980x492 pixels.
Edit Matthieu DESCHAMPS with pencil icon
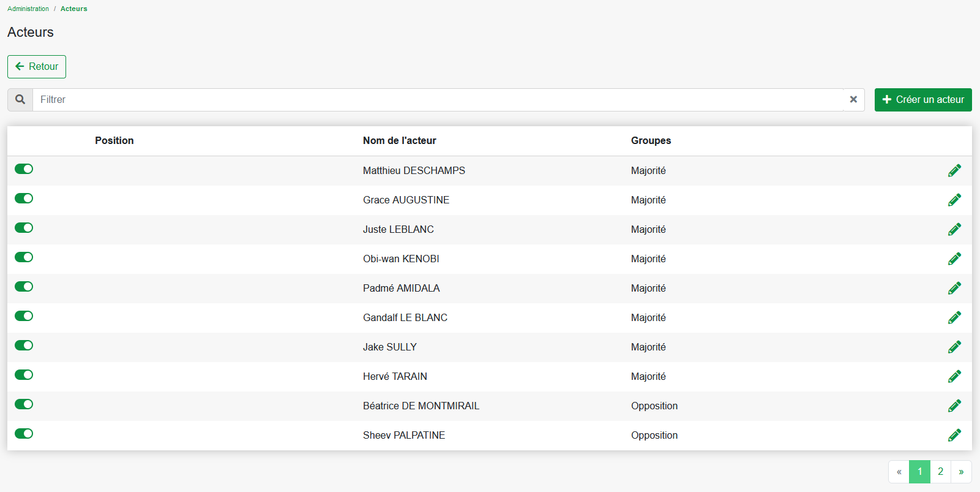tap(954, 171)
